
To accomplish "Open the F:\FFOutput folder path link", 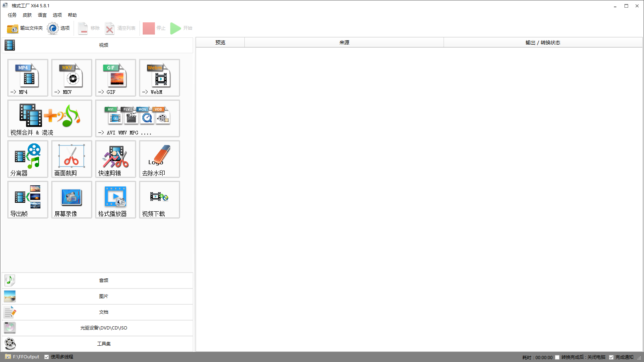I will coord(26,357).
